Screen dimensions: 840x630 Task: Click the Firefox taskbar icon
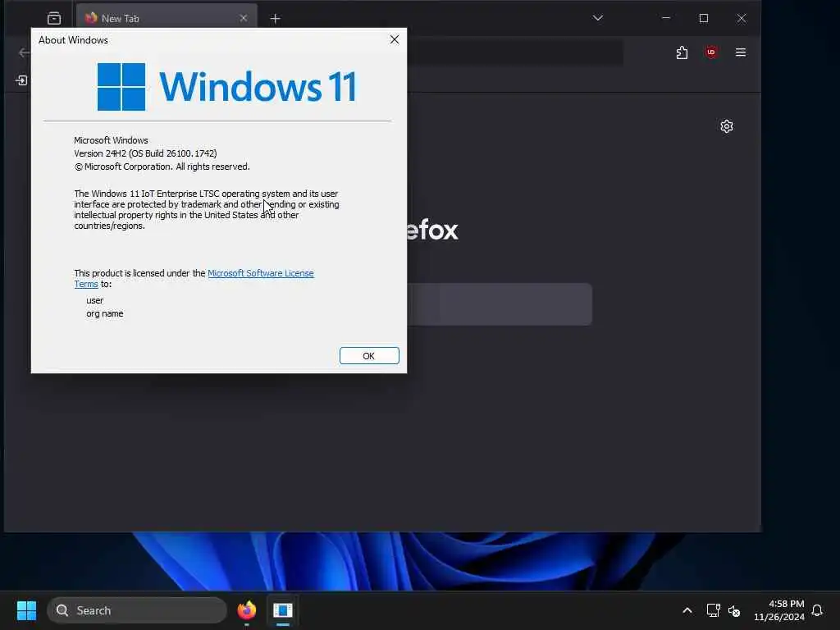point(246,610)
